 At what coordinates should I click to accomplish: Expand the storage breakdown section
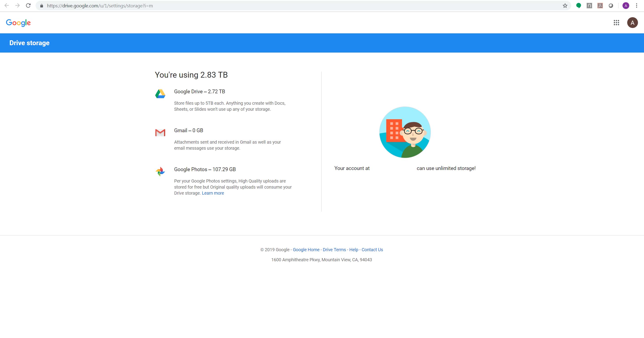point(191,74)
